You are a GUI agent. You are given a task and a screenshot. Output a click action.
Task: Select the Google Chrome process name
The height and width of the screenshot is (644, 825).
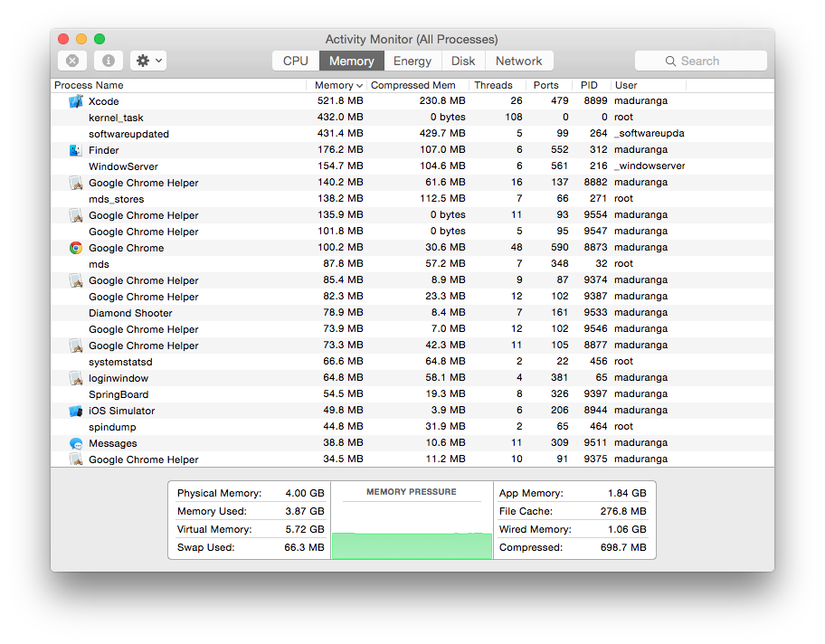(x=127, y=248)
